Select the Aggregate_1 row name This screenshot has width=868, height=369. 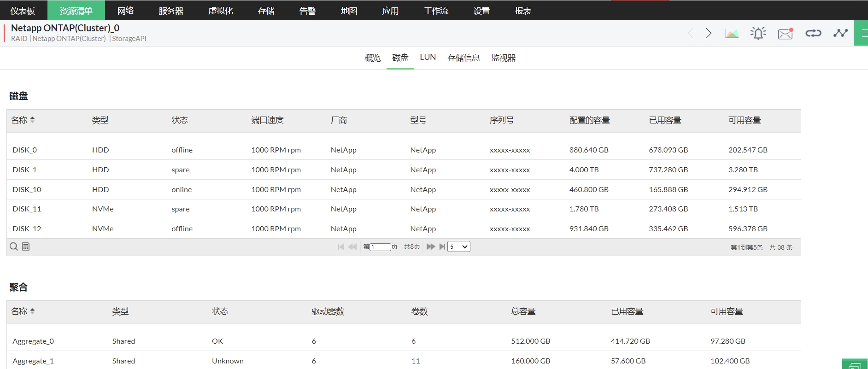pos(33,361)
